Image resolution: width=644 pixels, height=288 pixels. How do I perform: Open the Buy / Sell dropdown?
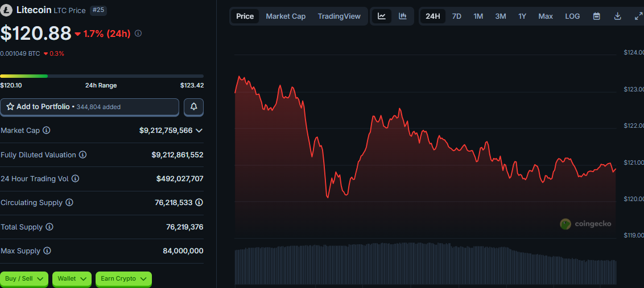(x=24, y=278)
